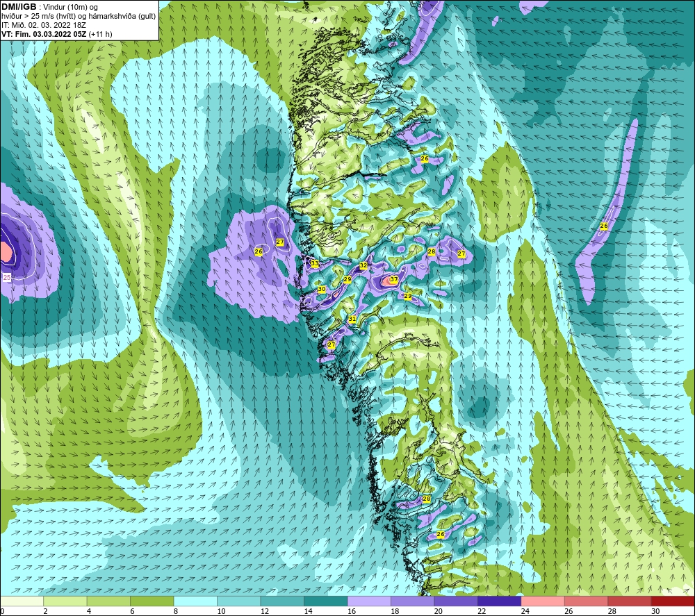
Task: Pick the 2–4 m/s legend swatch
Action: tap(65, 601)
